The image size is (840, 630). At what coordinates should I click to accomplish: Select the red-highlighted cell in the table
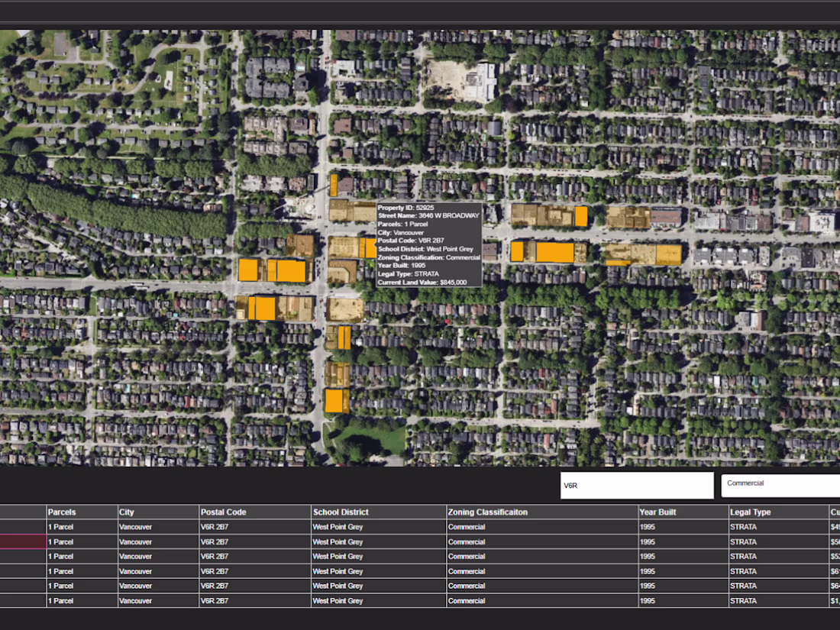tap(23, 541)
